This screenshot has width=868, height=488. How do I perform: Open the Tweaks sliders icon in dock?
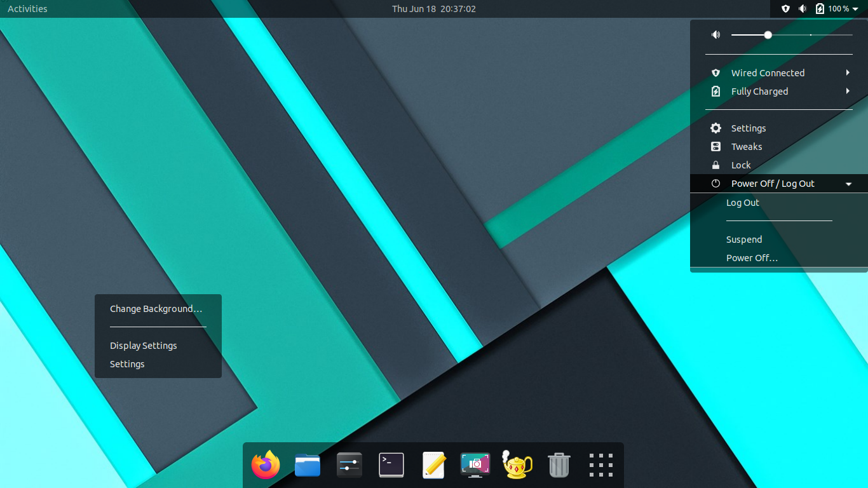349,465
